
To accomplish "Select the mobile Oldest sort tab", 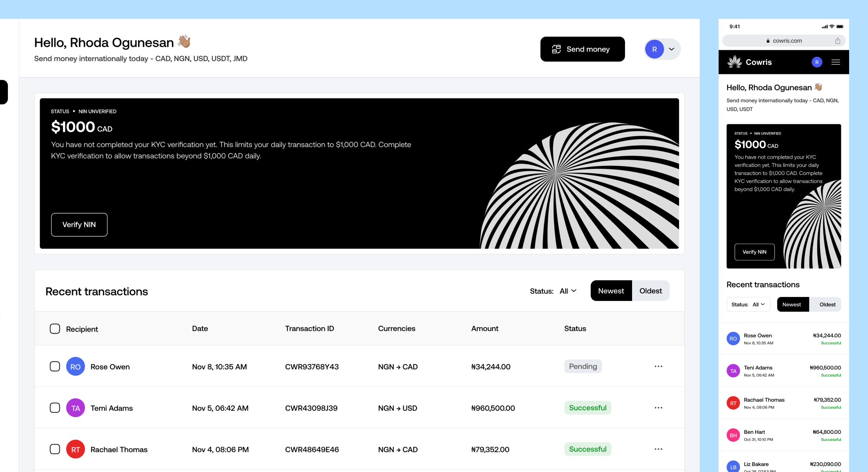I will pyautogui.click(x=826, y=304).
